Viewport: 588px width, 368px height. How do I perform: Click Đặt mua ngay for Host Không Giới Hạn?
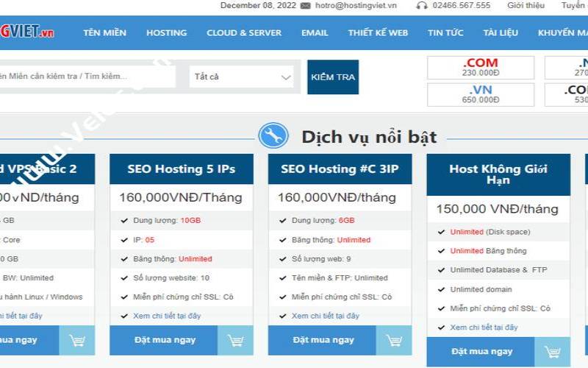coord(481,352)
